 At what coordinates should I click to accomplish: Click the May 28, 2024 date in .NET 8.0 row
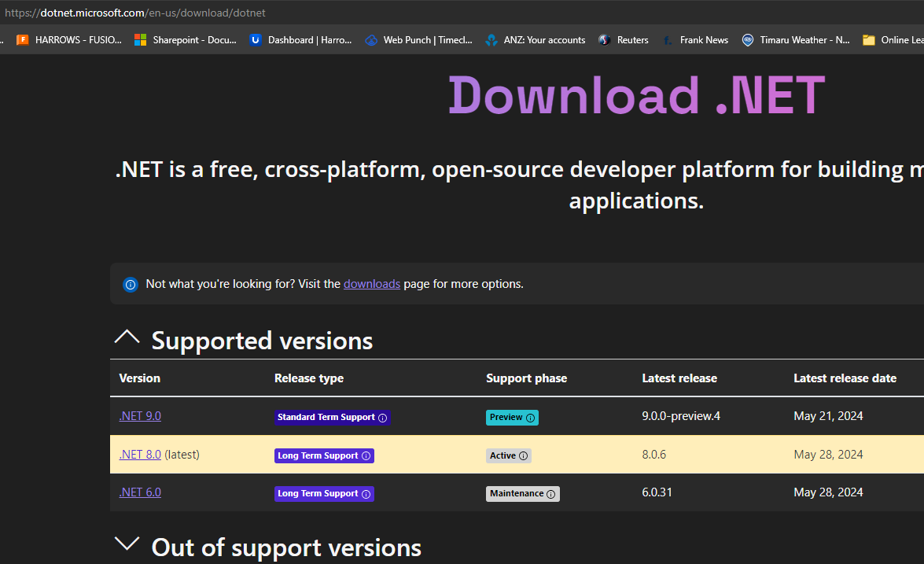click(x=828, y=455)
